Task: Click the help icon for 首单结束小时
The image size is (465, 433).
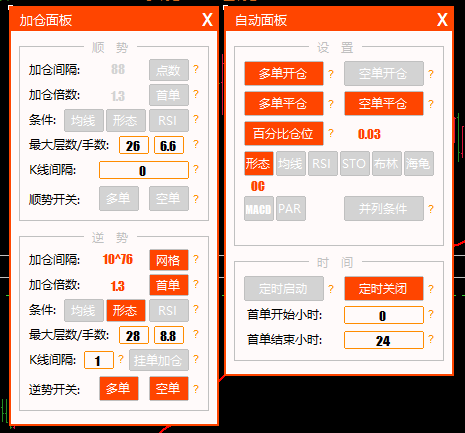Action: [x=431, y=339]
